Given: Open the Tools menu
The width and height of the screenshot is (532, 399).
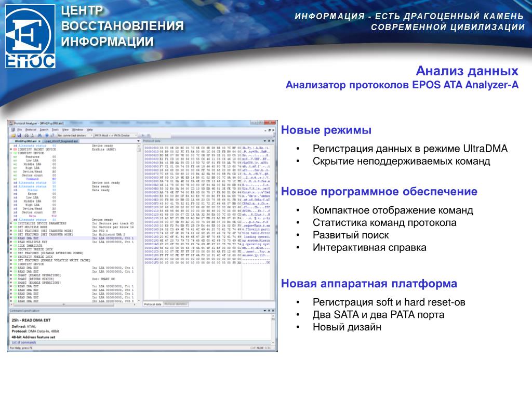Looking at the screenshot, I should [x=55, y=129].
